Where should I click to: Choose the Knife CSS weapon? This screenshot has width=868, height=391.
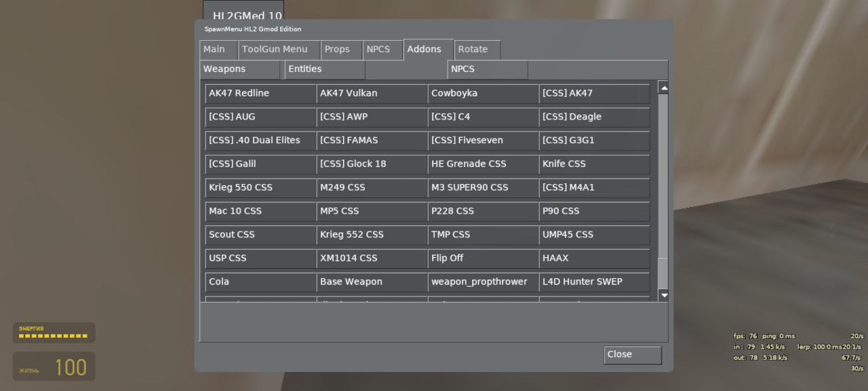[x=594, y=164]
